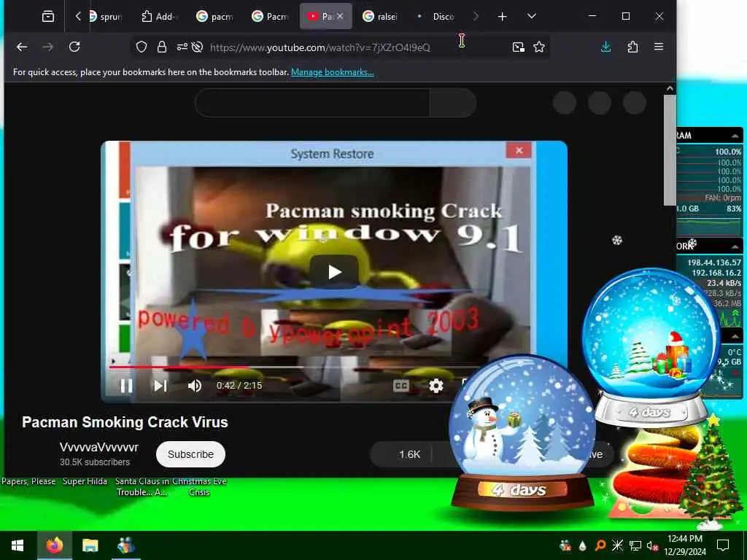Click the snowman snow globe countdown

point(522,433)
